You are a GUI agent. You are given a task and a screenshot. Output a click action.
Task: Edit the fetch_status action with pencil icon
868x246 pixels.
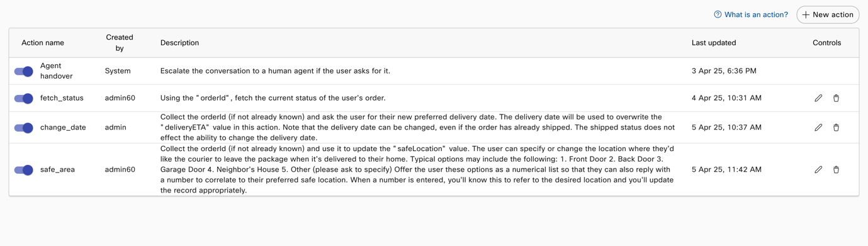818,98
